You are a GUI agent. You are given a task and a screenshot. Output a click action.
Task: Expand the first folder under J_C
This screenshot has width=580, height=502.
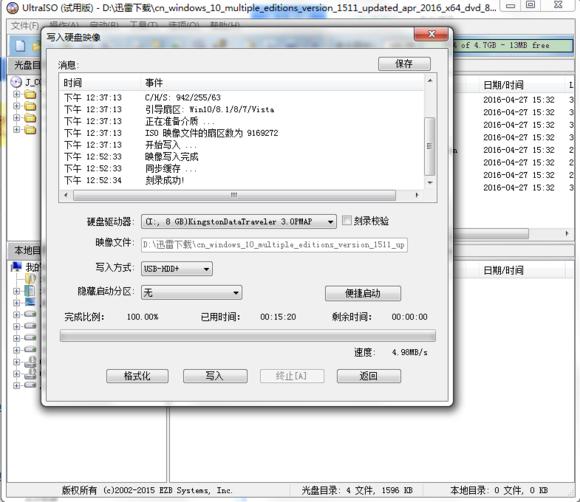coord(17,94)
